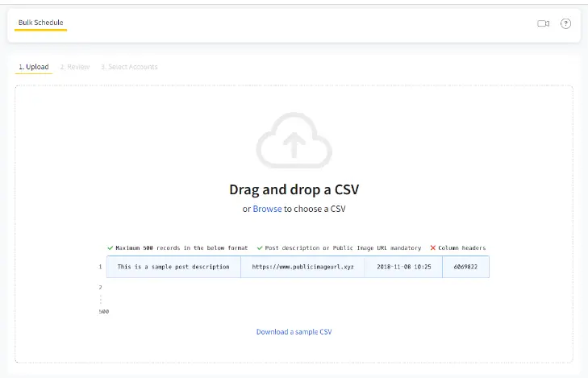Click the help question mark icon
Image resolution: width=588 pixels, height=378 pixels.
coord(565,24)
